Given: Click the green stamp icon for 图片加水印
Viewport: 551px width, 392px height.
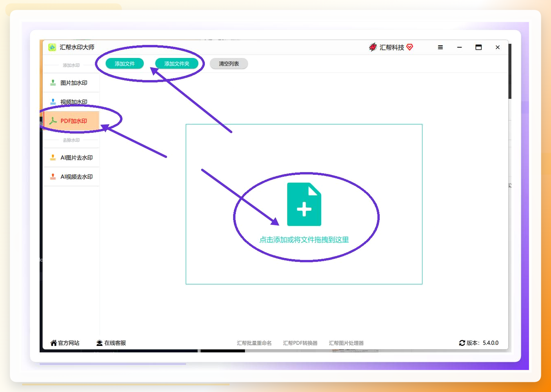Looking at the screenshot, I should point(53,82).
